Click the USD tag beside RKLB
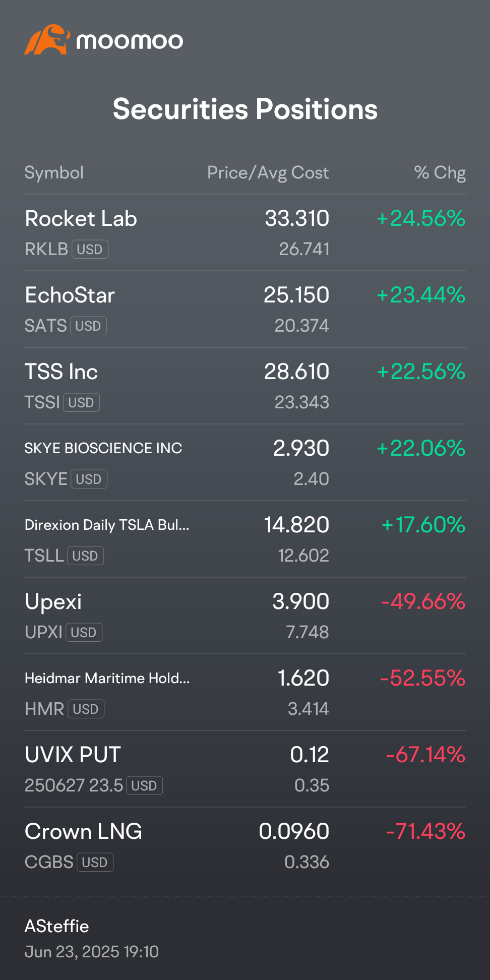Viewport: 490px width, 980px height. tap(90, 250)
